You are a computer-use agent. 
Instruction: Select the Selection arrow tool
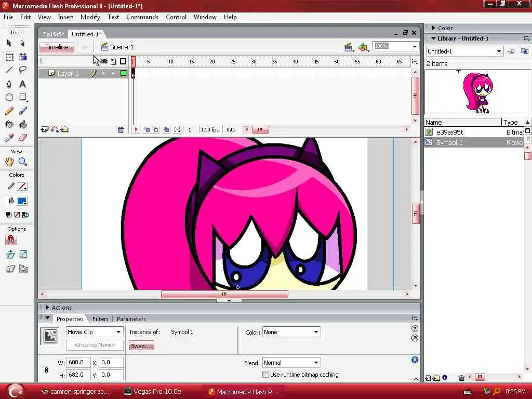9,43
